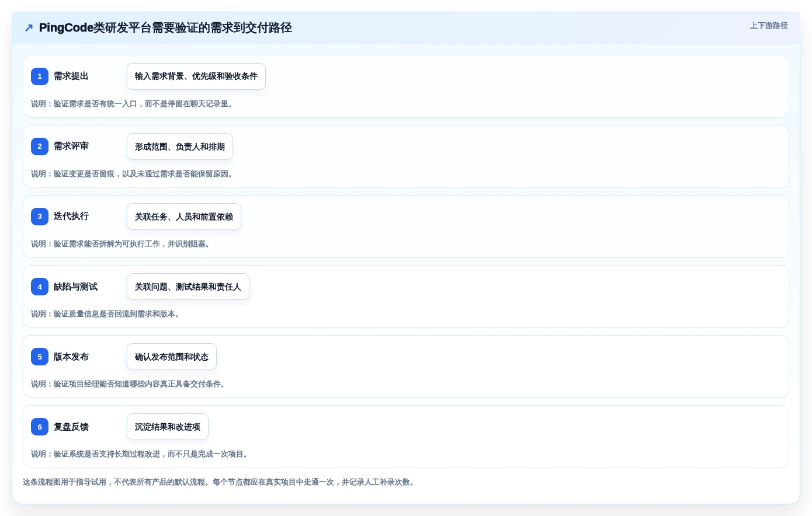Click the 形成范围、负责人和排期 chip
The image size is (812, 516).
tap(180, 147)
